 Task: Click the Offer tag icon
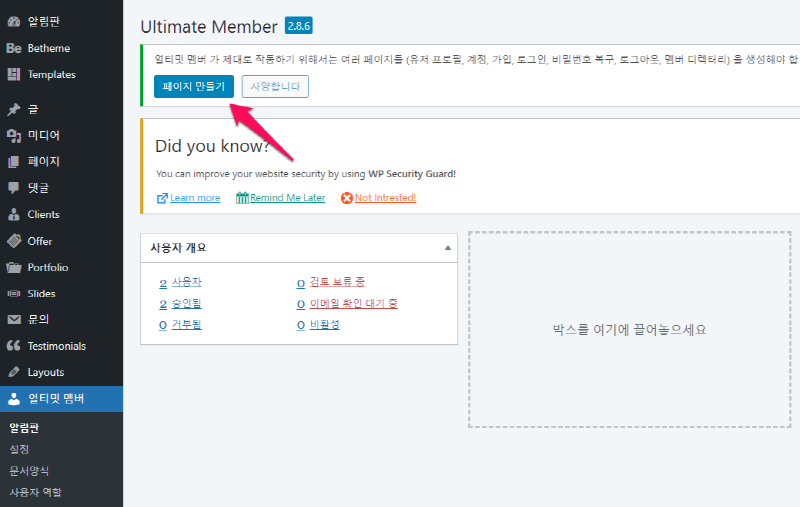tap(14, 241)
